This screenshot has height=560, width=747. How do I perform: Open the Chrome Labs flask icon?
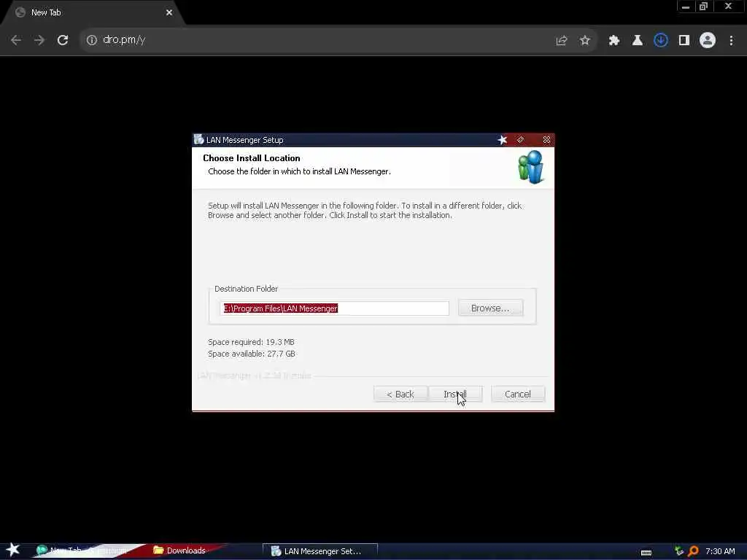(x=637, y=41)
